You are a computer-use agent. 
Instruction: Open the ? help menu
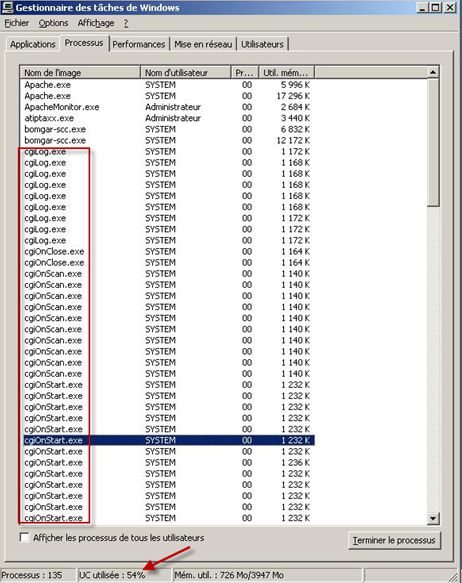(x=126, y=23)
